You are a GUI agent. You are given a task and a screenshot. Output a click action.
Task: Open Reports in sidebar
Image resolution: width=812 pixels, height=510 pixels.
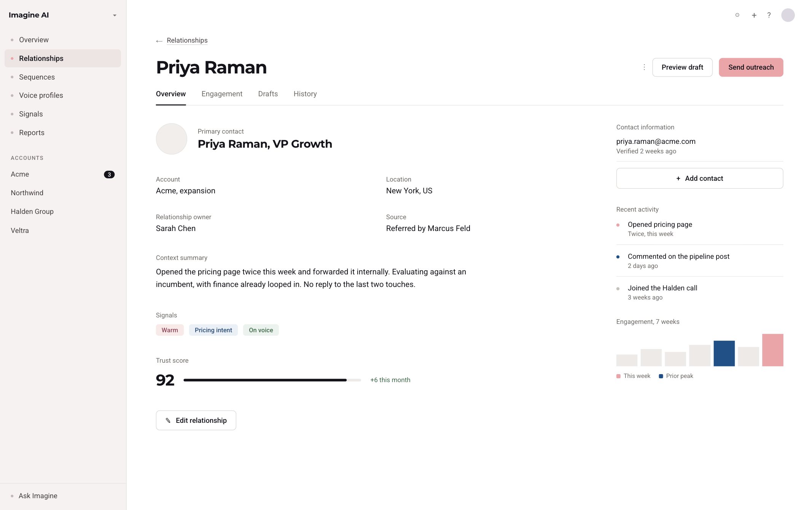[x=63, y=132]
